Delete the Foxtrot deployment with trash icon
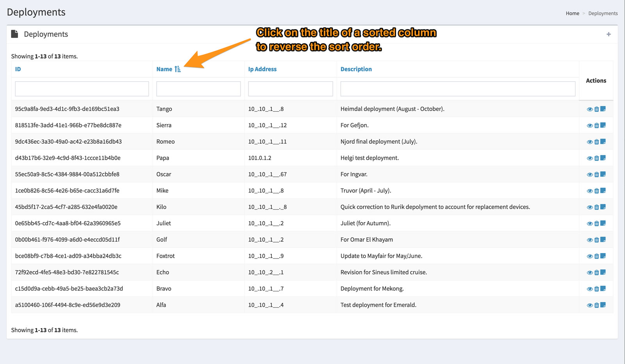The height and width of the screenshot is (364, 625). (596, 256)
